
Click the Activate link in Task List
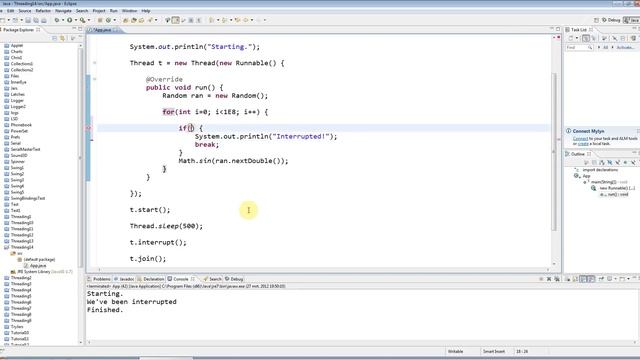coord(624,47)
